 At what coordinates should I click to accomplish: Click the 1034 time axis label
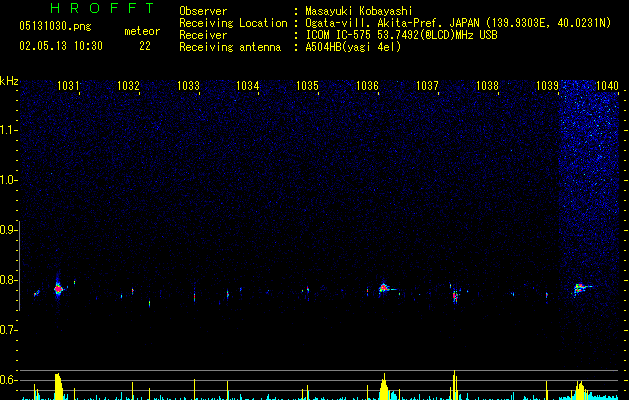point(248,85)
